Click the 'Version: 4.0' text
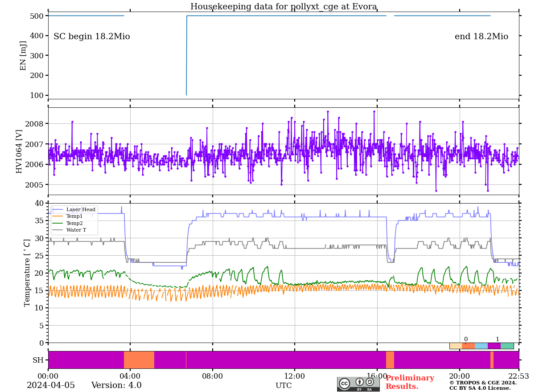 pos(116,385)
